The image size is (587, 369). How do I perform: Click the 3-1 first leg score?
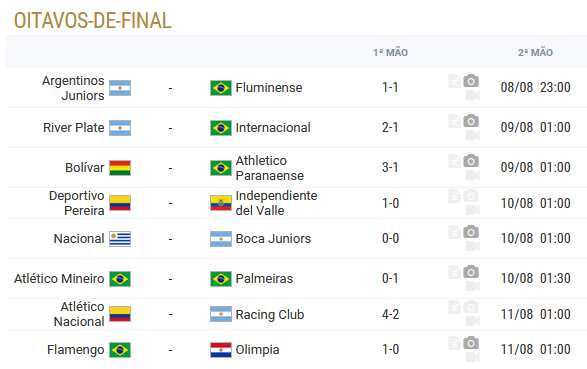tap(390, 167)
